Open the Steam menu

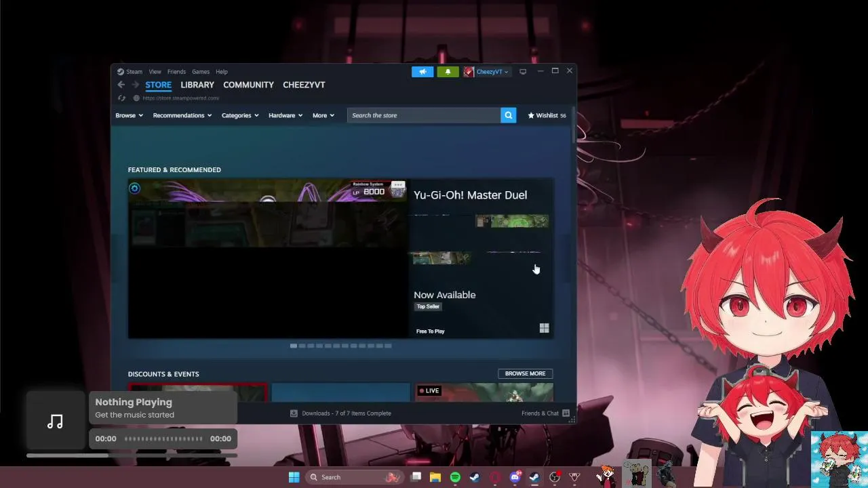tap(134, 72)
